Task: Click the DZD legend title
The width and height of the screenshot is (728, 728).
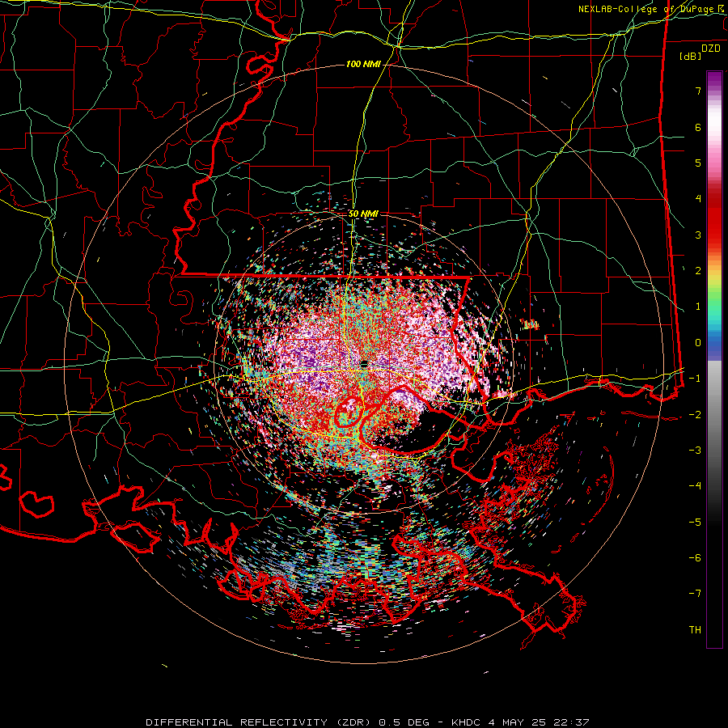Action: (x=711, y=49)
